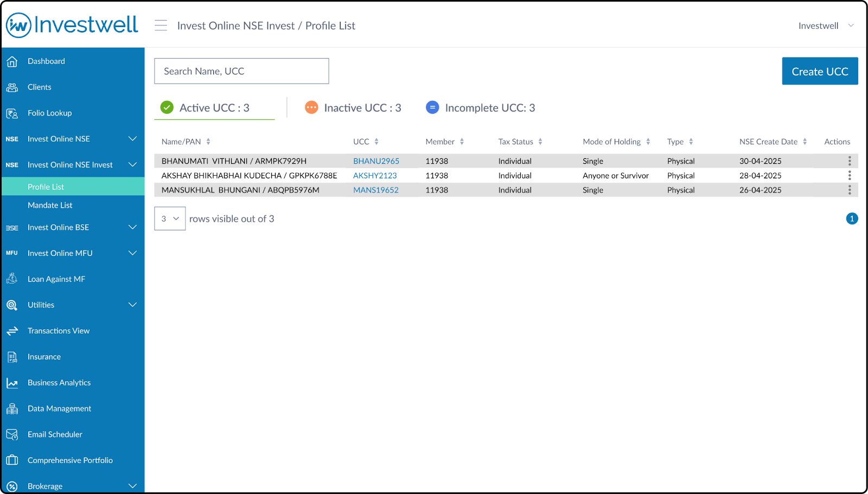
Task: Expand the Invest Online MFU chevron
Action: pos(132,253)
